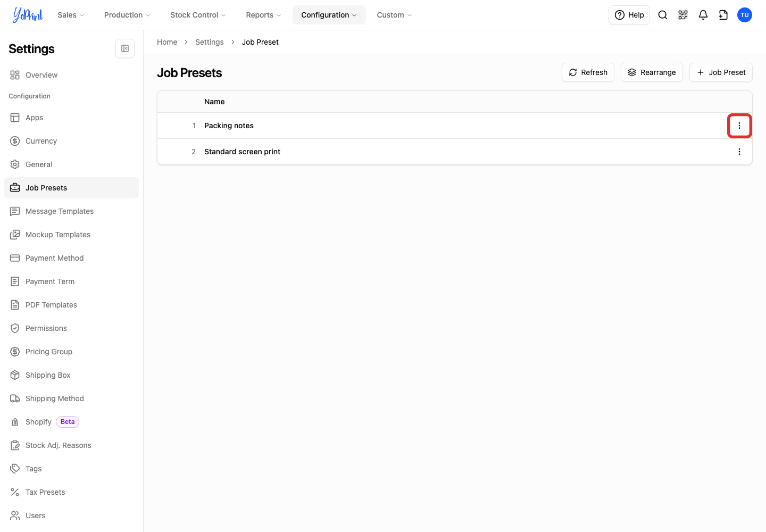This screenshot has height=532, width=766.
Task: Open Pricing Group settings
Action: click(71, 352)
